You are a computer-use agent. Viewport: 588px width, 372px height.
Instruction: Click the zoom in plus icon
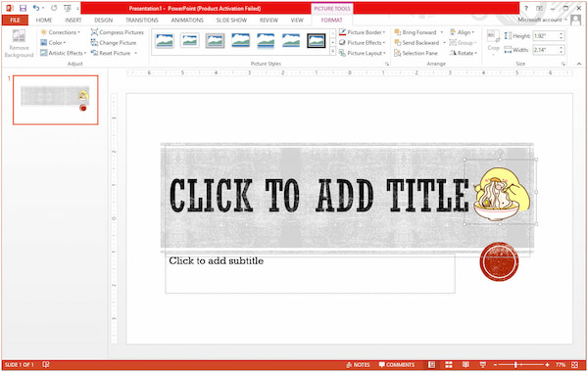[x=548, y=364]
